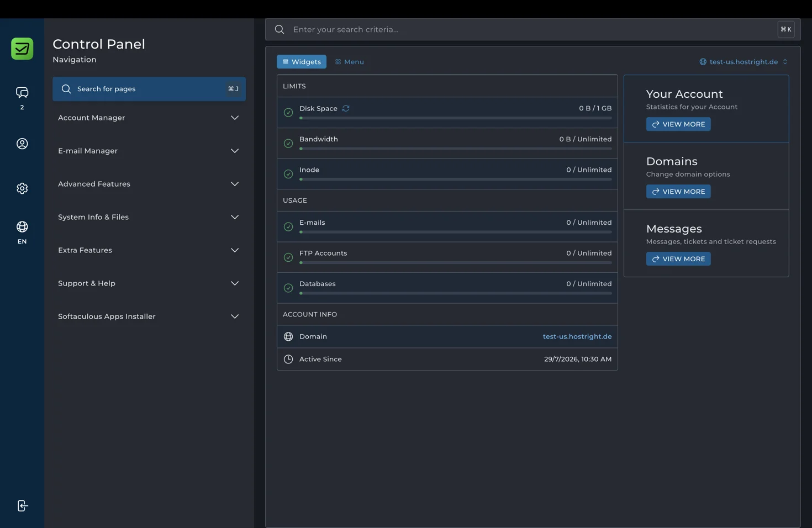The height and width of the screenshot is (528, 812).
Task: Click the 0 B / Unlimited bandwidth value
Action: tap(586, 139)
